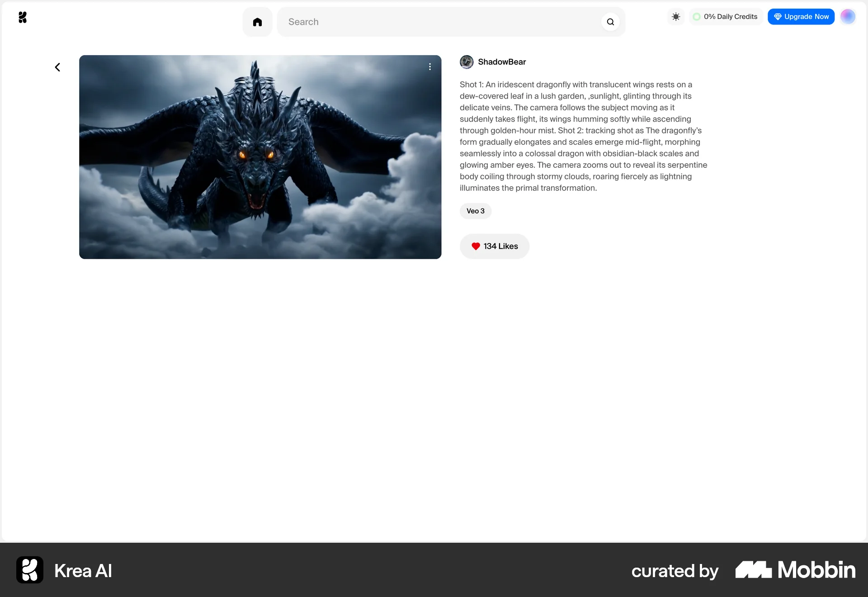Click the search magnifier icon
The width and height of the screenshot is (868, 597).
point(610,22)
